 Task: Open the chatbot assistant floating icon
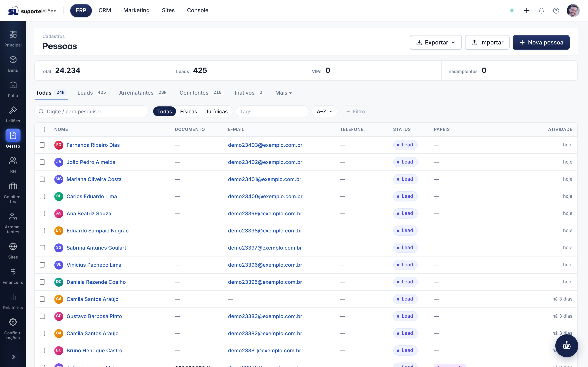[x=567, y=346]
